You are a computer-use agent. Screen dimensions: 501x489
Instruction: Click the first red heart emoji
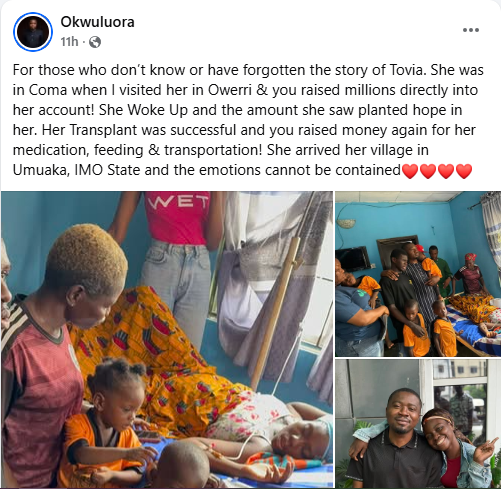pos(410,171)
